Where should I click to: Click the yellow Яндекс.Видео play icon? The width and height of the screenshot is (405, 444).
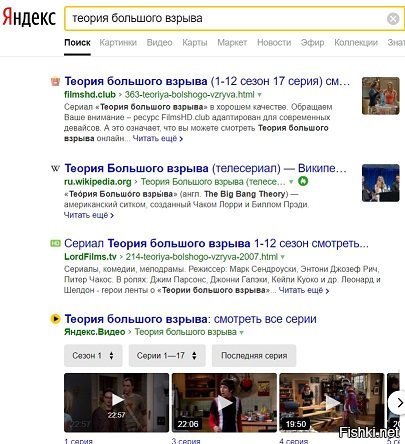(55, 319)
